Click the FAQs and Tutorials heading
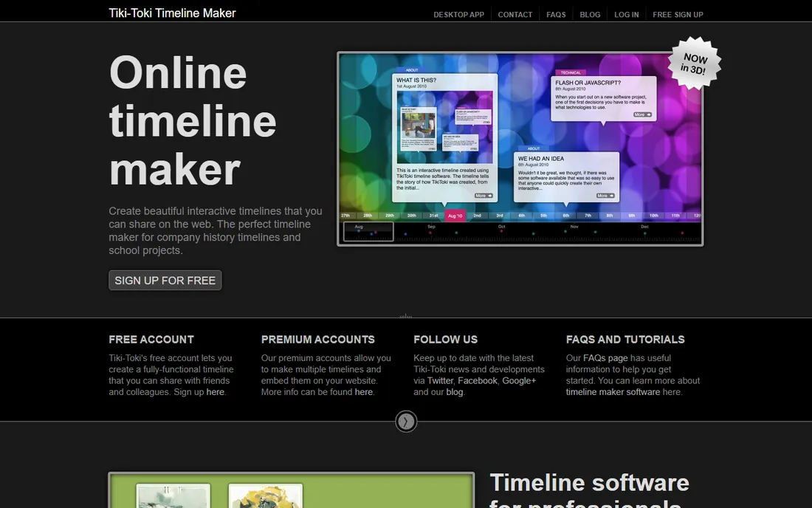Screen dimensions: 812x508 [625, 340]
